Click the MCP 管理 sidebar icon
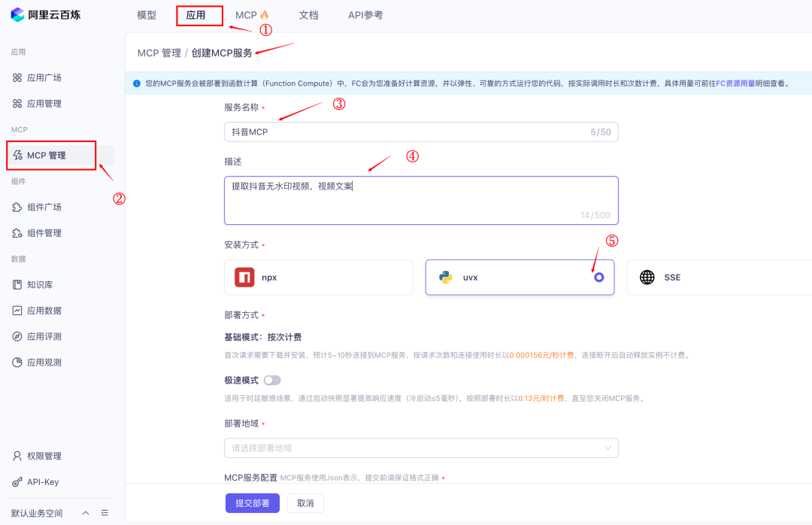Screen dimensions: 812x525 click(17, 156)
